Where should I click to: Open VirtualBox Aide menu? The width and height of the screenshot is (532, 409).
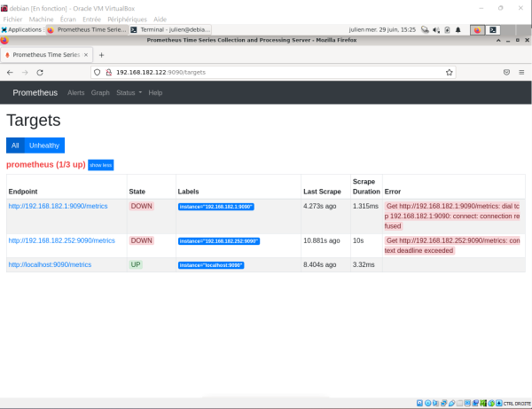click(160, 20)
